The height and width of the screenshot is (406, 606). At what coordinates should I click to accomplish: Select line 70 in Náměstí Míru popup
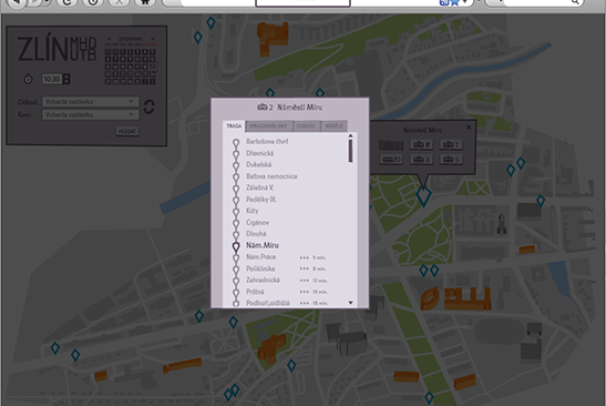click(391, 159)
